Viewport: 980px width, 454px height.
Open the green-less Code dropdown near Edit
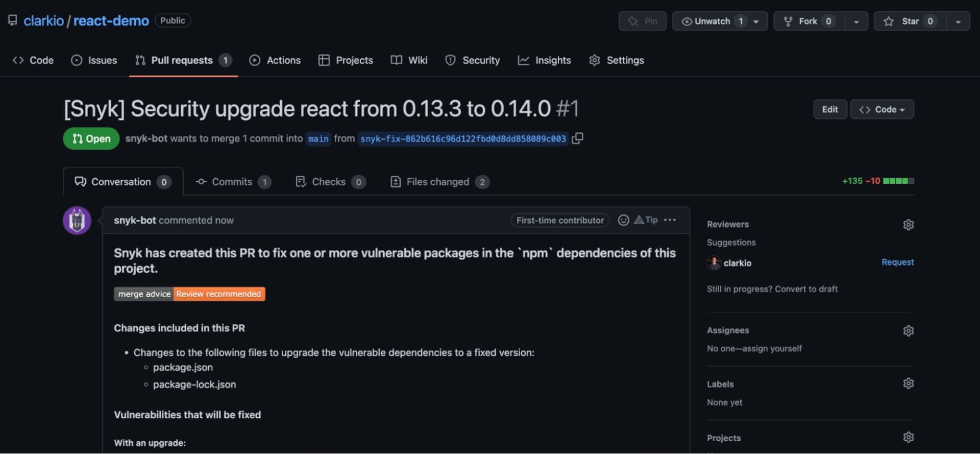(x=882, y=109)
